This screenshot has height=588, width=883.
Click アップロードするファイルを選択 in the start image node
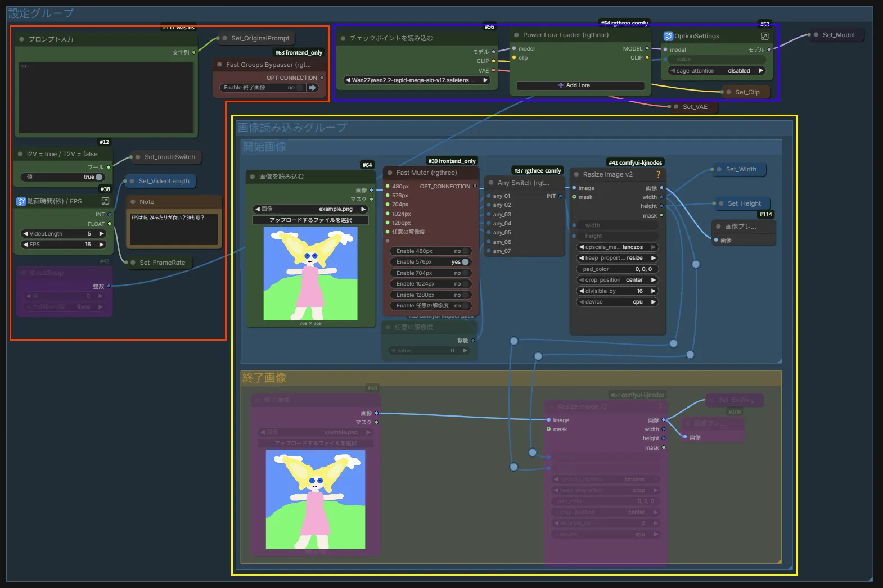[310, 220]
